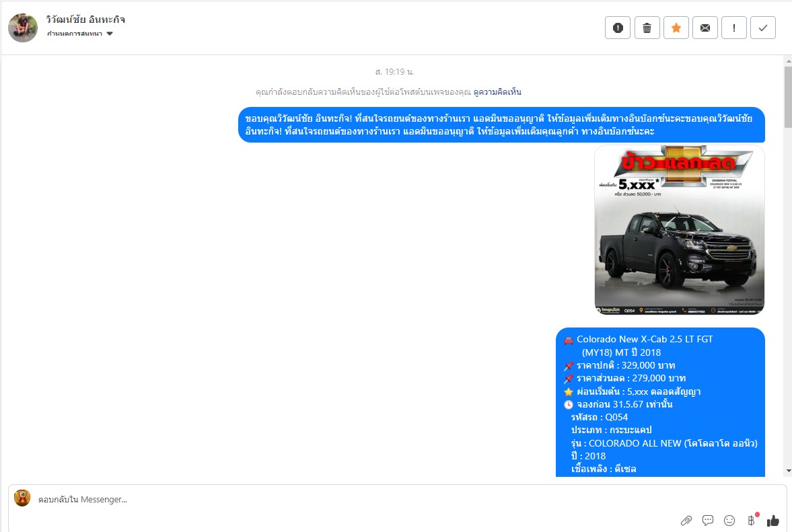The width and height of the screenshot is (792, 532).
Task: Open contact profile picture
Action: (x=24, y=28)
